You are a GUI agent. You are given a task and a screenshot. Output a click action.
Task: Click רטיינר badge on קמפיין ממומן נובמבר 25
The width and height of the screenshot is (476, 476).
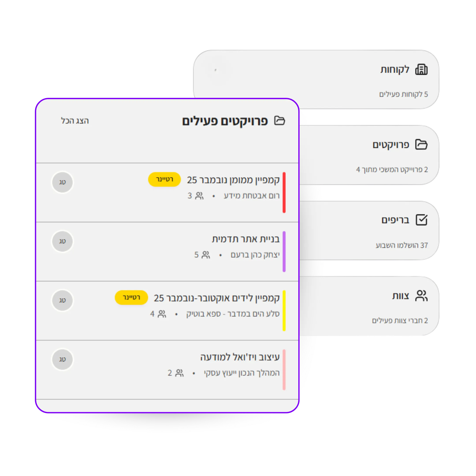[x=164, y=179]
